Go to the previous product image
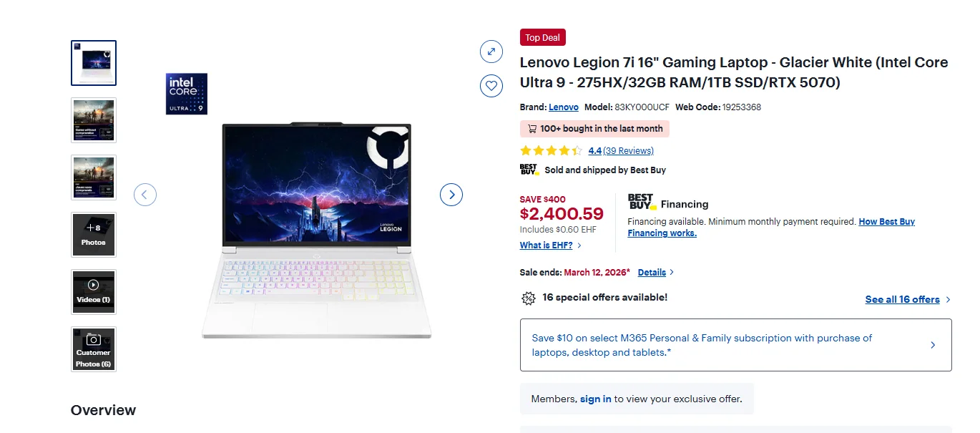The height and width of the screenshot is (433, 980). pos(145,194)
